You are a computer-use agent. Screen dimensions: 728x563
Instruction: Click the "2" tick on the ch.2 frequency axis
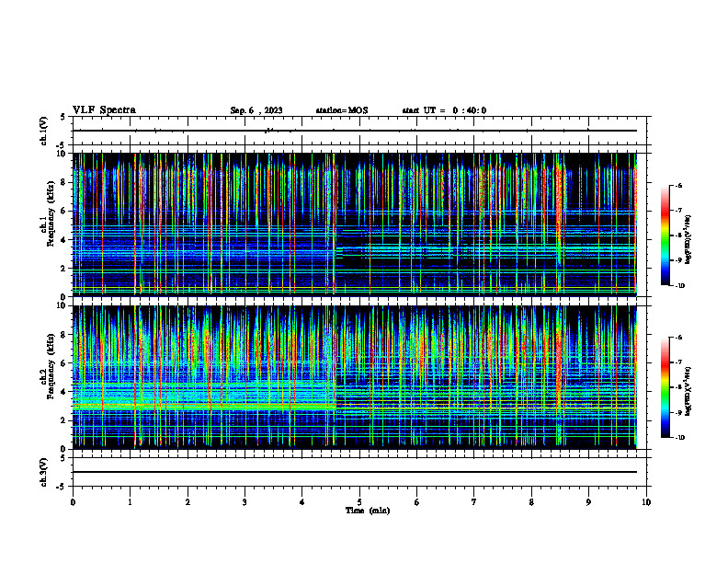[63, 420]
